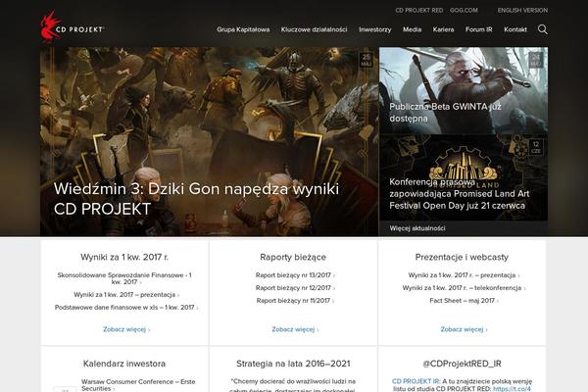Click the 25 MAJ date badge on main banner
The width and height of the screenshot is (588, 392).
pyautogui.click(x=366, y=60)
